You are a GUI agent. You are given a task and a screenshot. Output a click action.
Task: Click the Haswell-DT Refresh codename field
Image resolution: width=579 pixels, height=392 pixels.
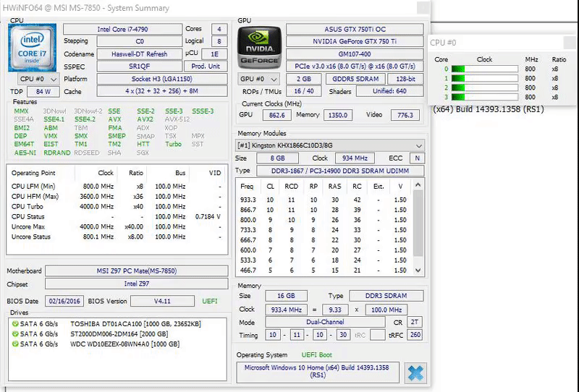tap(140, 54)
